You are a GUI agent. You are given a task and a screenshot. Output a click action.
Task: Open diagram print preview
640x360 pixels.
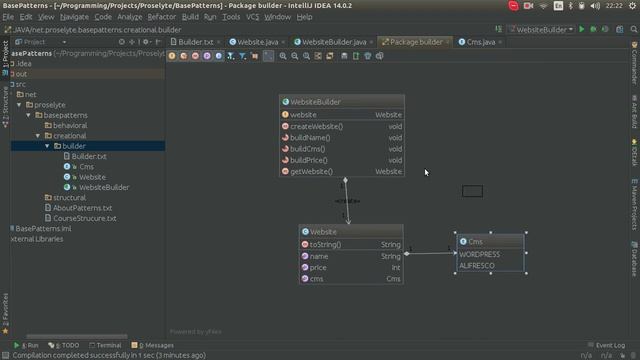click(380, 56)
